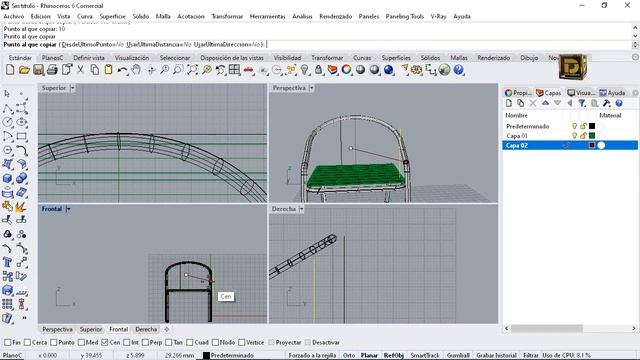Select the Pan hand tool
The width and height of the screenshot is (640, 360).
point(136,70)
